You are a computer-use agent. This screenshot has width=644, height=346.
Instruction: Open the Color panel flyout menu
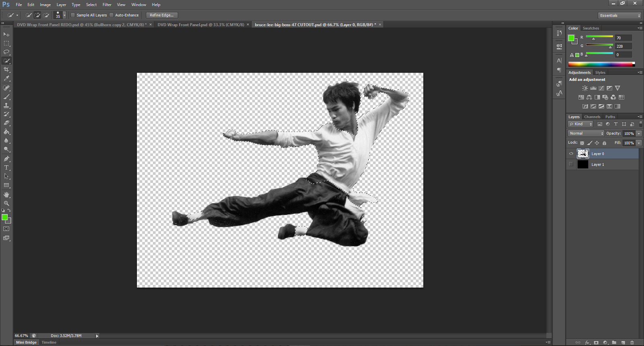640,28
